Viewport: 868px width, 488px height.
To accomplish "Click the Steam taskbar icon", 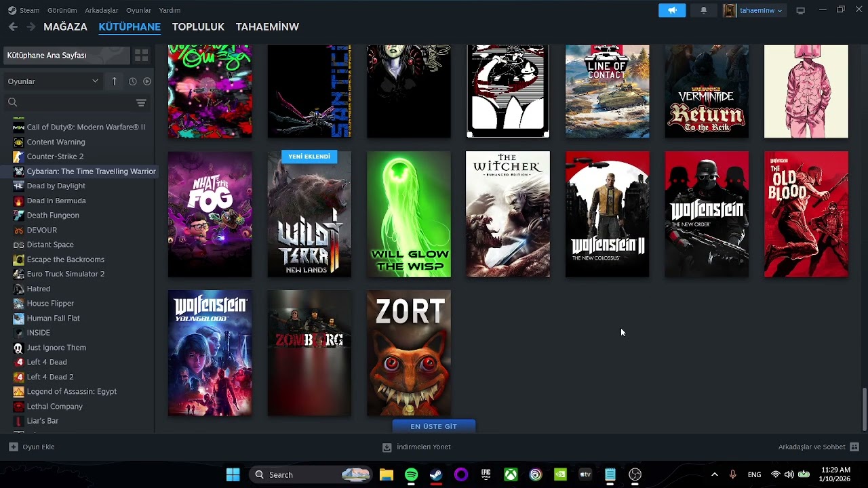I will tap(436, 474).
